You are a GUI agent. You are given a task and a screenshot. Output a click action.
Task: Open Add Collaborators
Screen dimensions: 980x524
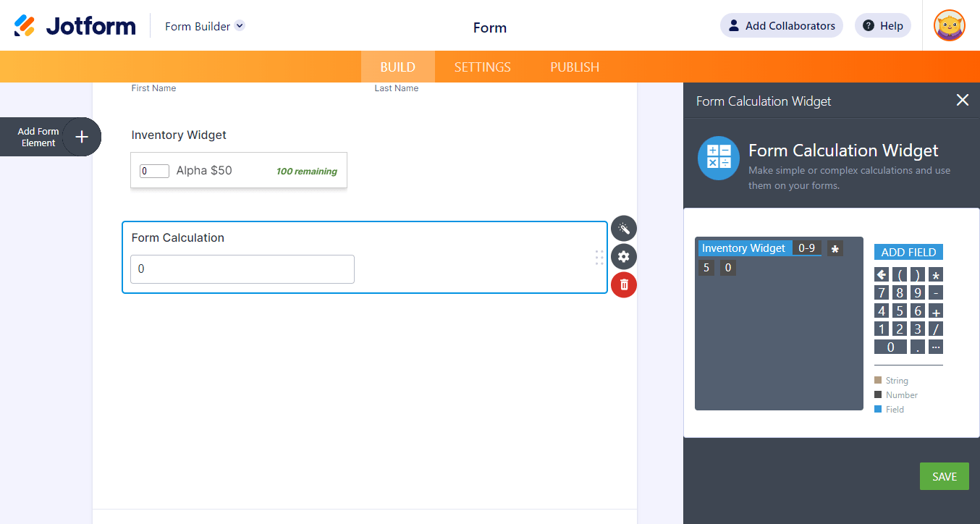click(782, 25)
